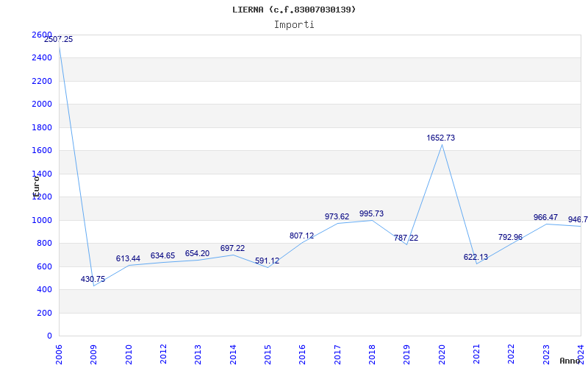This screenshot has height=368, width=588.
Task: Select the x-axis year 2023
Action: pos(546,354)
